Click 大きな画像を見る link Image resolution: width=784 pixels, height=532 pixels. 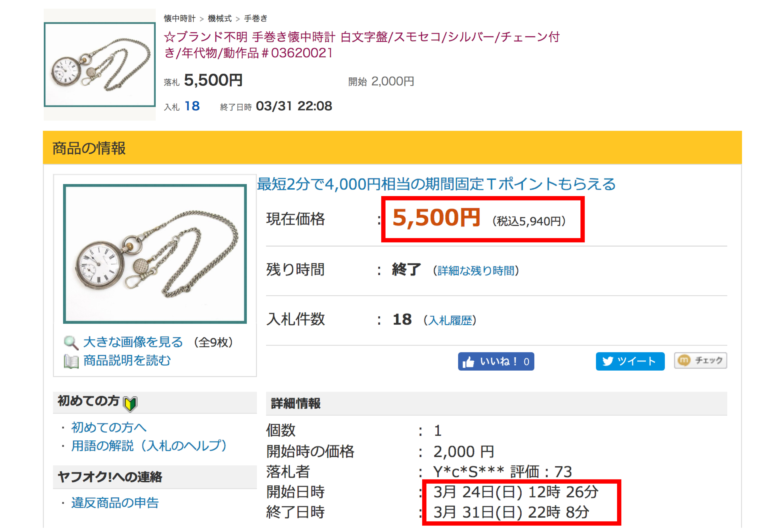(133, 342)
